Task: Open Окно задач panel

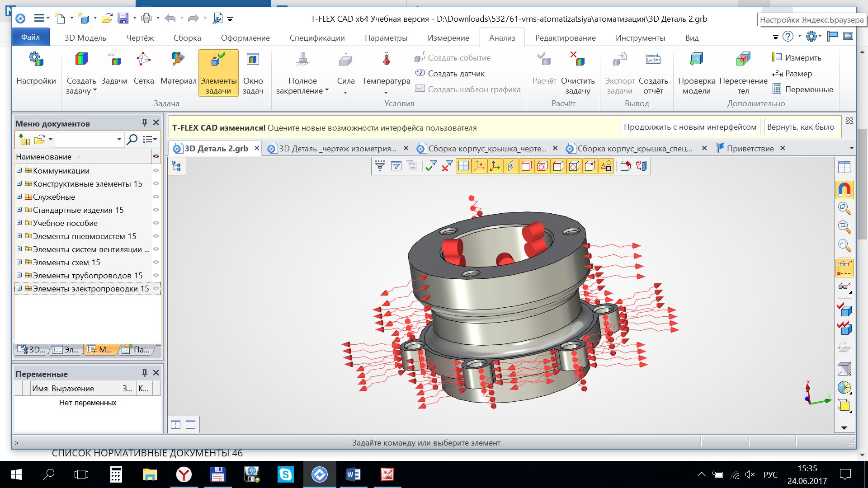Action: tap(253, 72)
